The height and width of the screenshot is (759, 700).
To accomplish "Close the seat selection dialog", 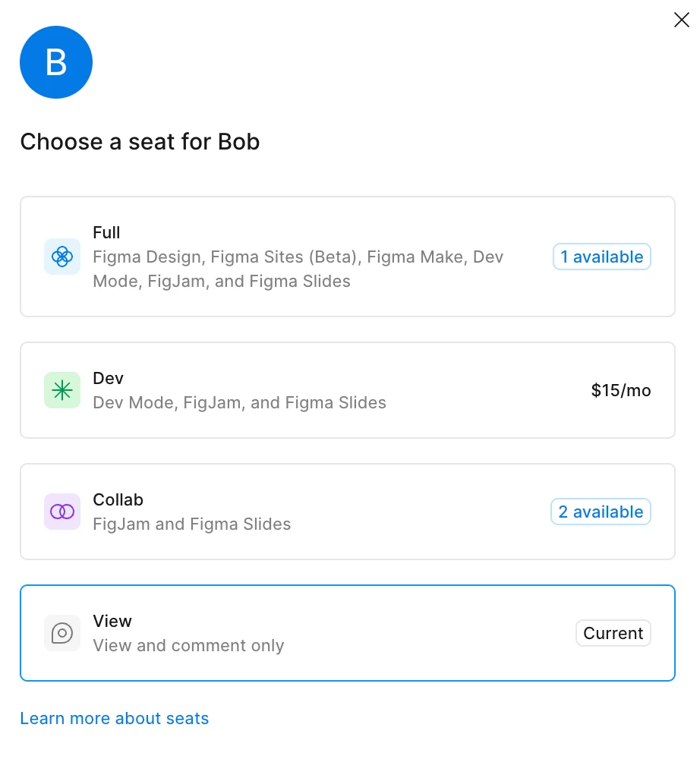I will tap(682, 20).
